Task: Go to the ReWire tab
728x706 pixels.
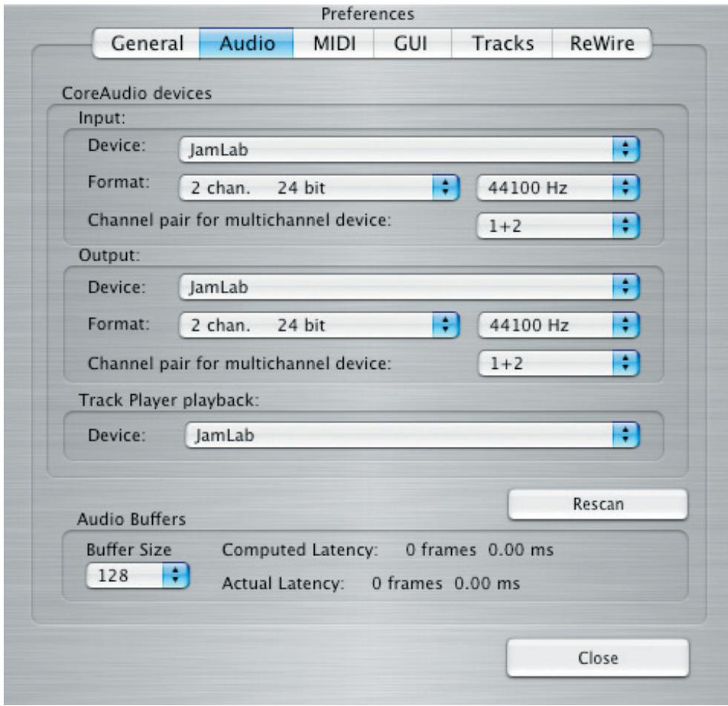Action: 602,44
